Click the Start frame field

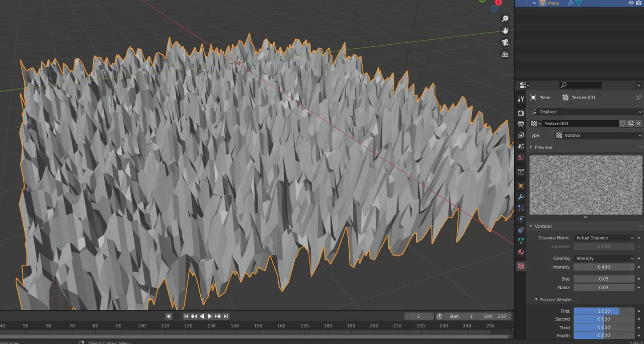tap(462, 316)
